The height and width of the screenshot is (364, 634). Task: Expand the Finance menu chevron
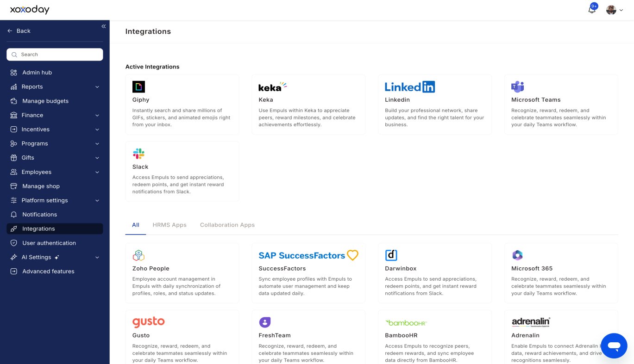[97, 115]
